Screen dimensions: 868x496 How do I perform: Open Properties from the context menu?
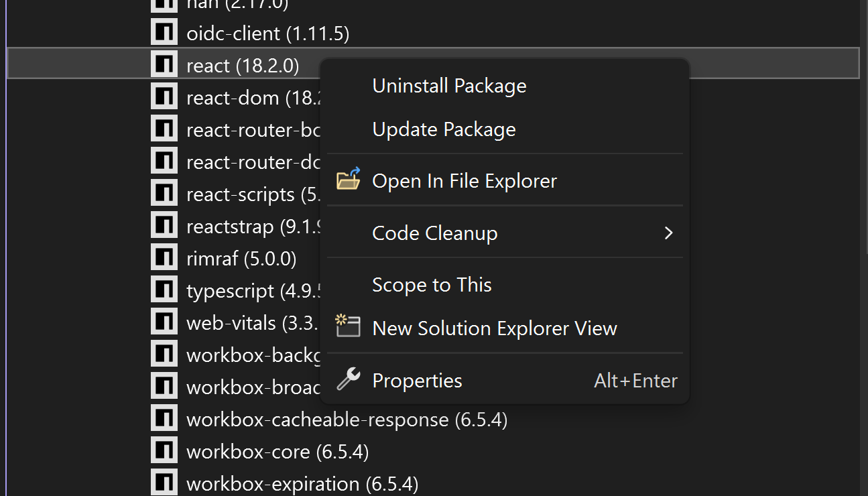click(417, 380)
